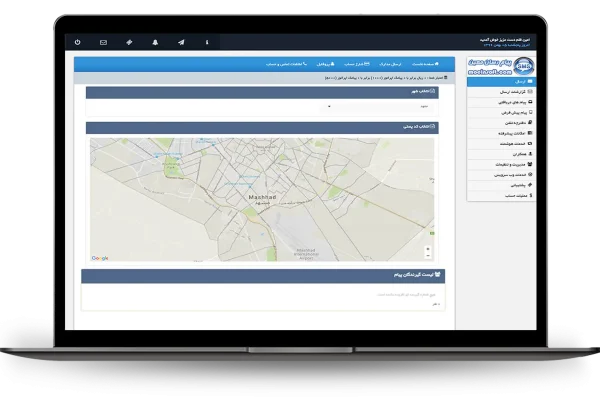Open the envelope messages icon
The image size is (600, 400).
click(103, 42)
